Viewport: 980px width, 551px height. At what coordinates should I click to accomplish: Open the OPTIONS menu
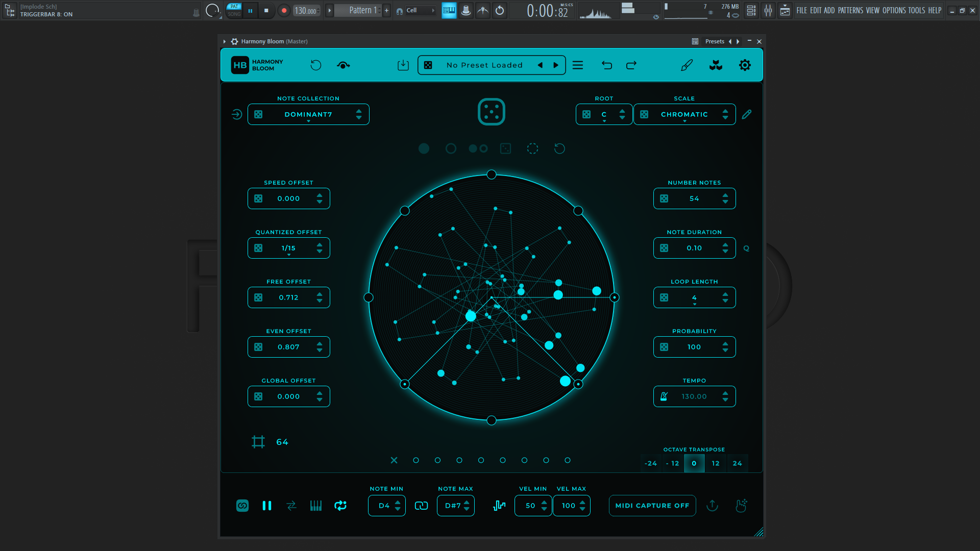coord(894,10)
